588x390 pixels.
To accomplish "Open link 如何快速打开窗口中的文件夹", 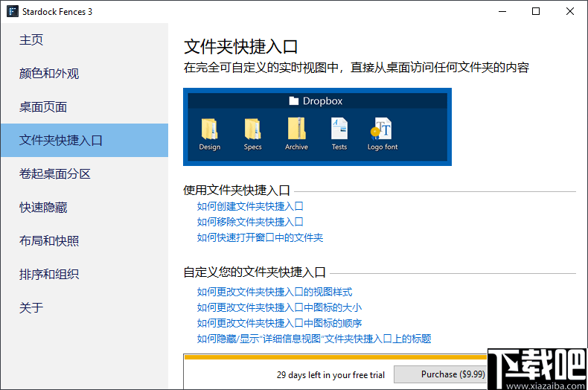I will 260,237.
